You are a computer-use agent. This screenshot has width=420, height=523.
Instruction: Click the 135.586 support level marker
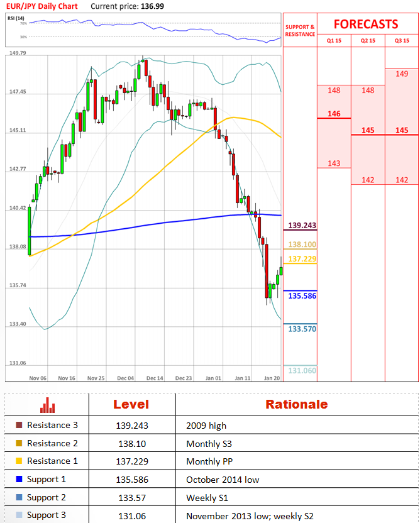[302, 296]
